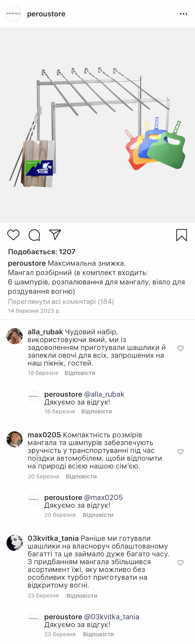Open the barbecue grill set product photo
Image resolution: width=195 pixels, height=644 pixels.
[x=97, y=125]
